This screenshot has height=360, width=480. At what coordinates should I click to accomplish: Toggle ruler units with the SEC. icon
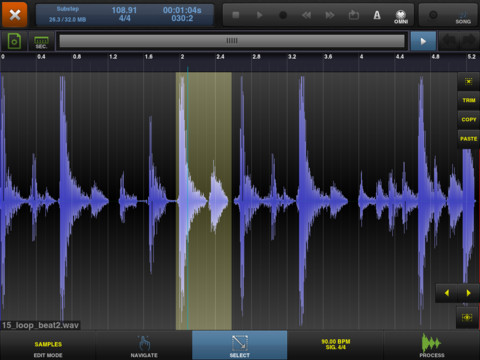[x=41, y=42]
